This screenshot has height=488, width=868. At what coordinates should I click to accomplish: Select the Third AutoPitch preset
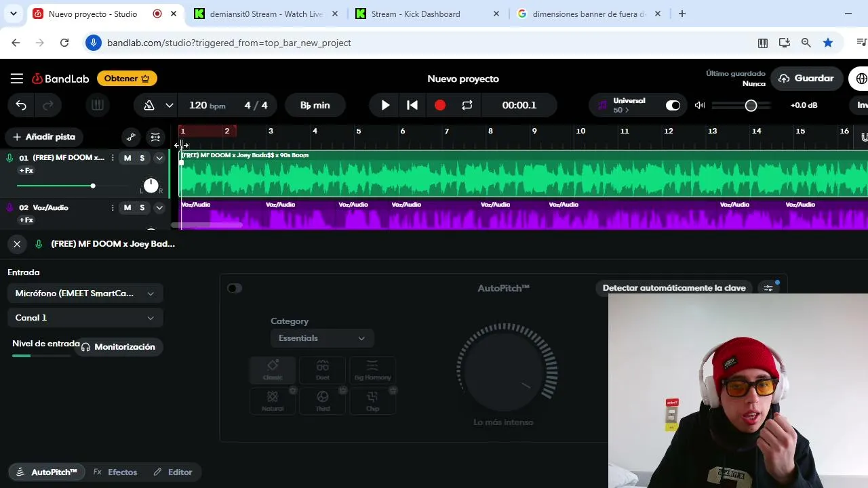323,401
